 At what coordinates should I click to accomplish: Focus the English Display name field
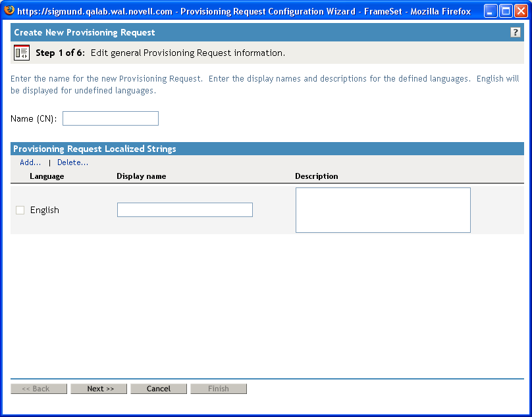[185, 210]
